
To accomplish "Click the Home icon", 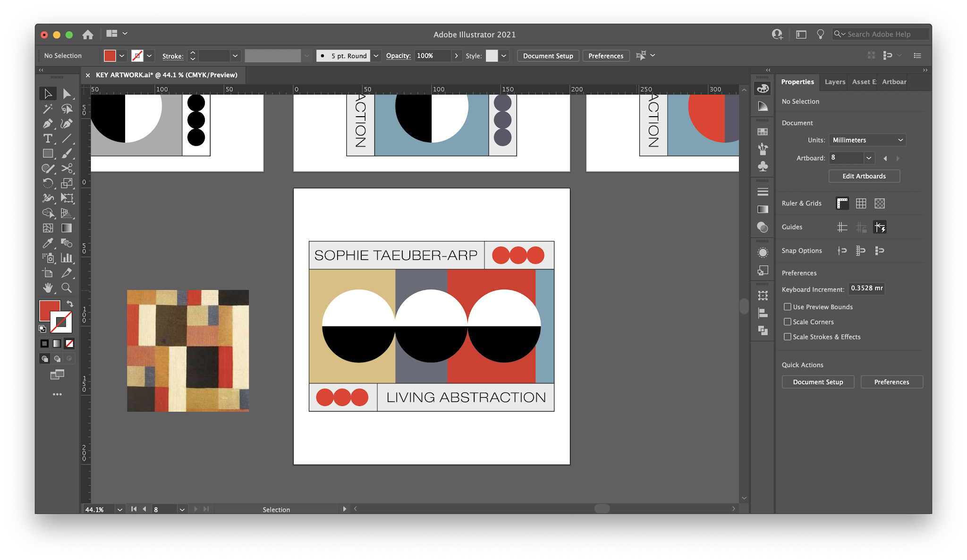I will (88, 34).
